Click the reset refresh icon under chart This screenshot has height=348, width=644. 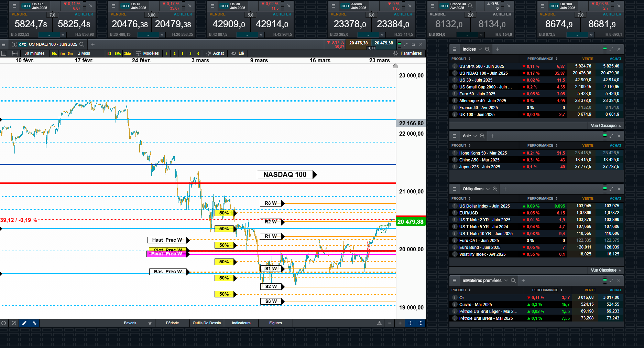4,323
